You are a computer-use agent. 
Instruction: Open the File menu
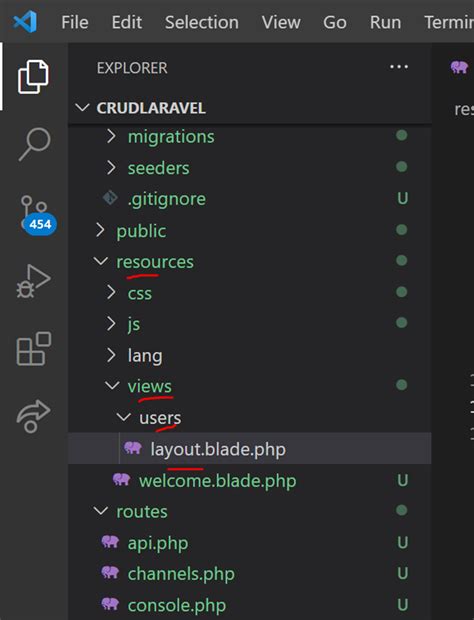[x=75, y=22]
